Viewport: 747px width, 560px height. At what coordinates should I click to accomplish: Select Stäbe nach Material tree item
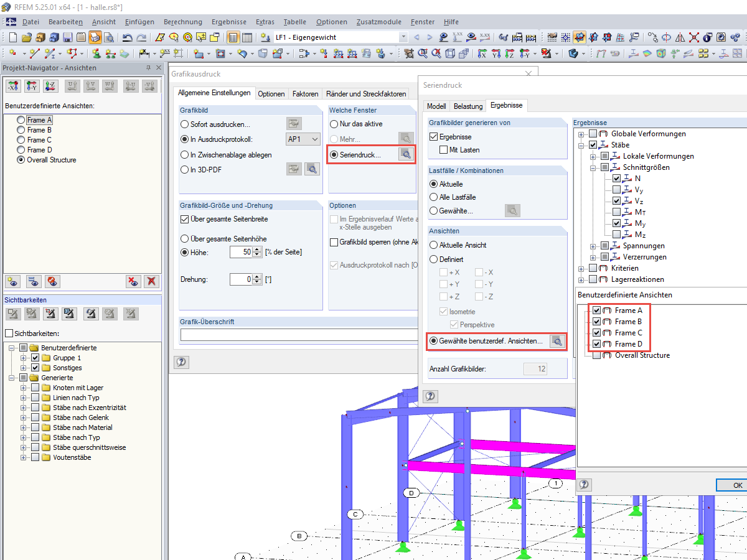coord(83,427)
